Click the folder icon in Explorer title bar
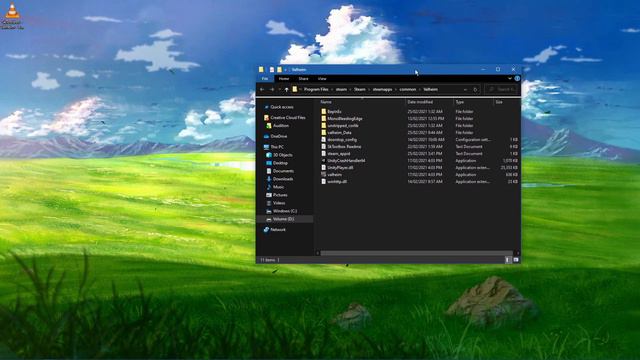Image resolution: width=640 pixels, height=360 pixels. click(x=261, y=70)
